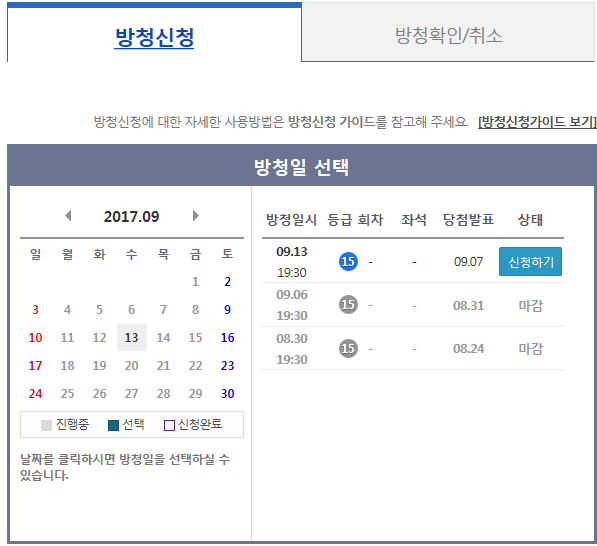The height and width of the screenshot is (546, 597).
Task: Select calendar date 5
Action: click(99, 310)
